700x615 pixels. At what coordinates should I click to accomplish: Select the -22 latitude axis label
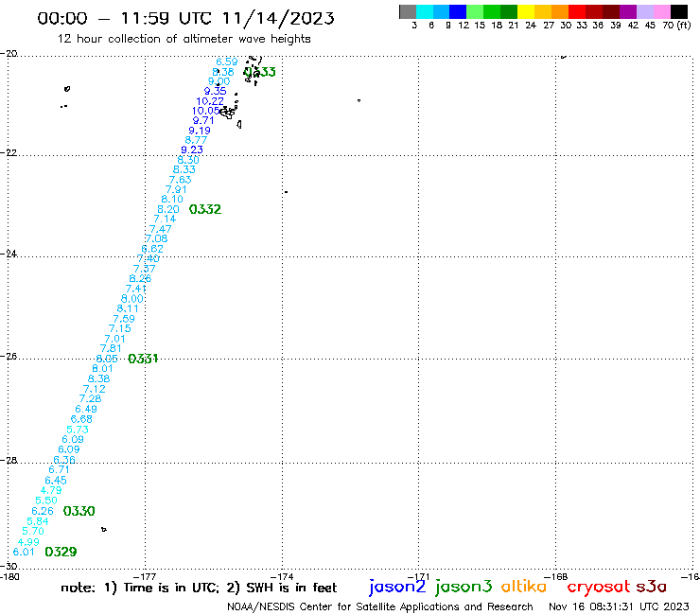(9, 152)
